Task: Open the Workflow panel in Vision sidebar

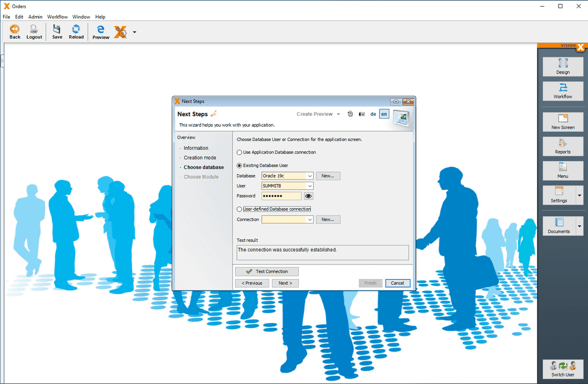Action: coord(562,91)
